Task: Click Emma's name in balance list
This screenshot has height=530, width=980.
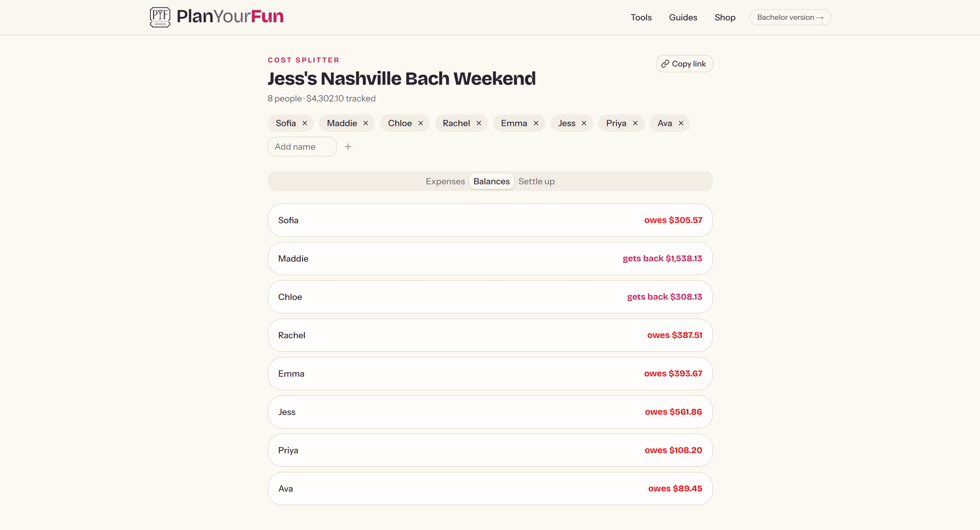Action: pyautogui.click(x=291, y=374)
